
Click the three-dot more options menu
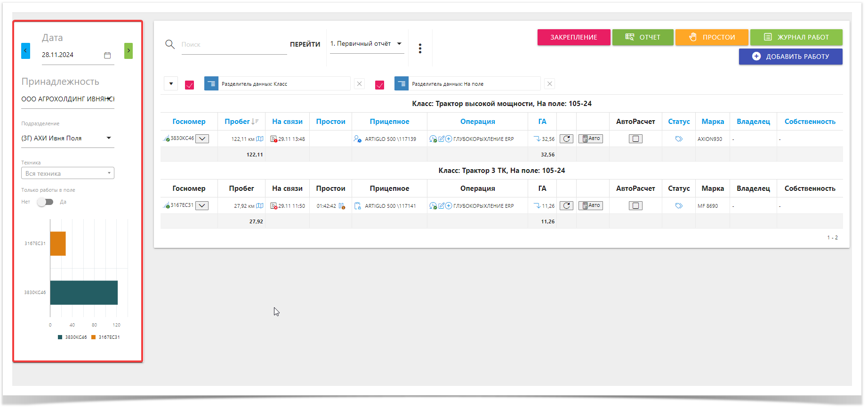tap(420, 48)
